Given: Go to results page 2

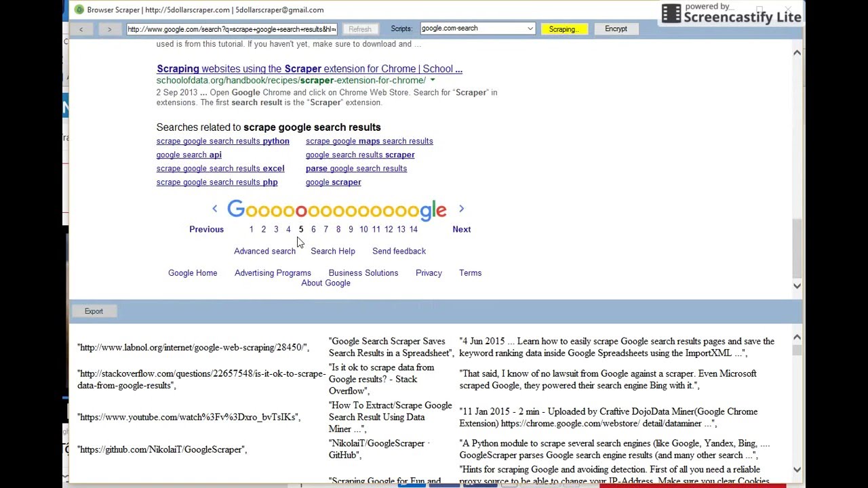Looking at the screenshot, I should [x=263, y=229].
